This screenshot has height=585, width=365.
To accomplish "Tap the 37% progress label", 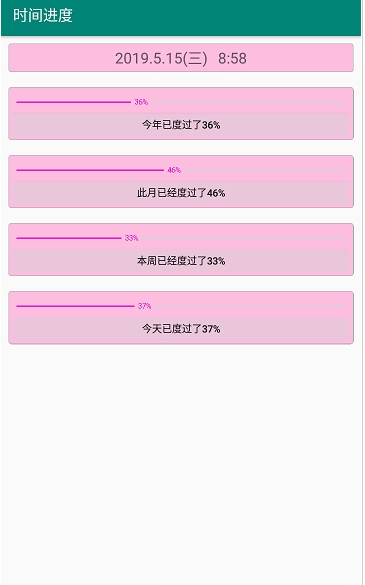I will click(x=144, y=306).
